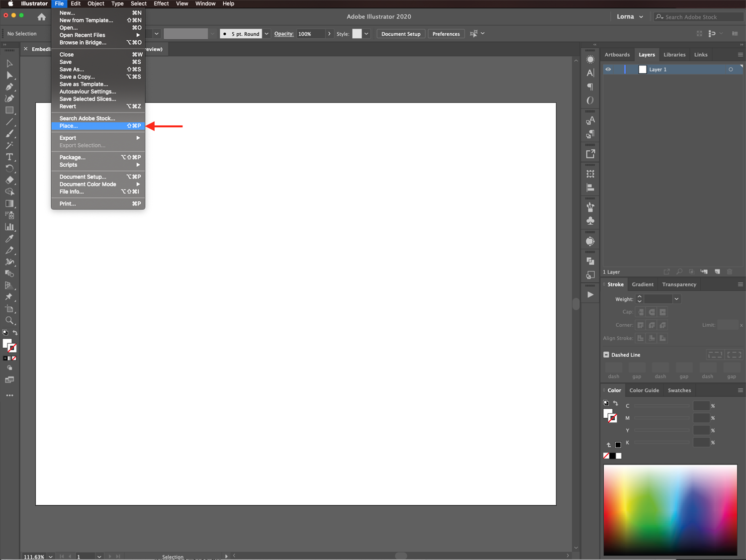Click the Document Setup button
Viewport: 746px width, 560px height.
coord(400,33)
